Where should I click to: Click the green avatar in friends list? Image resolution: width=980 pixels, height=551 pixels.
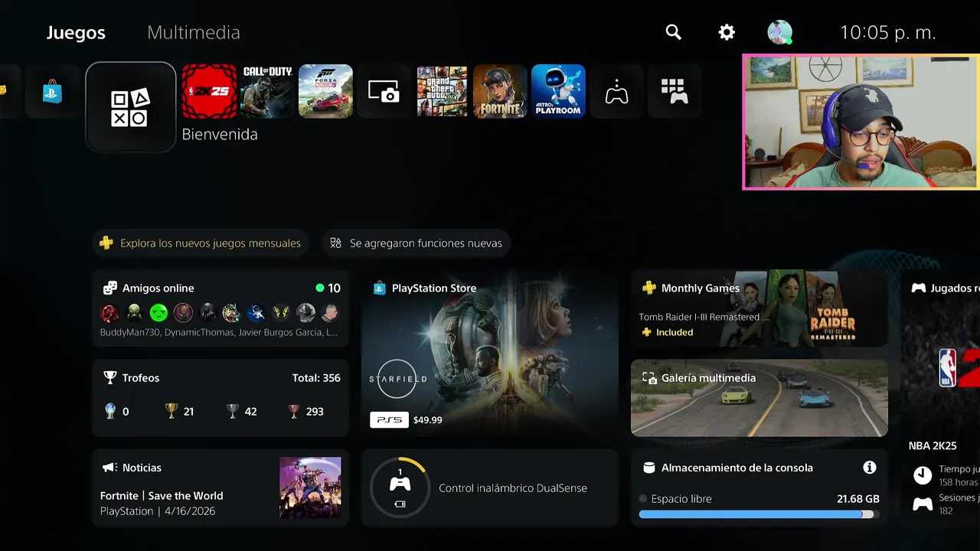coord(158,312)
